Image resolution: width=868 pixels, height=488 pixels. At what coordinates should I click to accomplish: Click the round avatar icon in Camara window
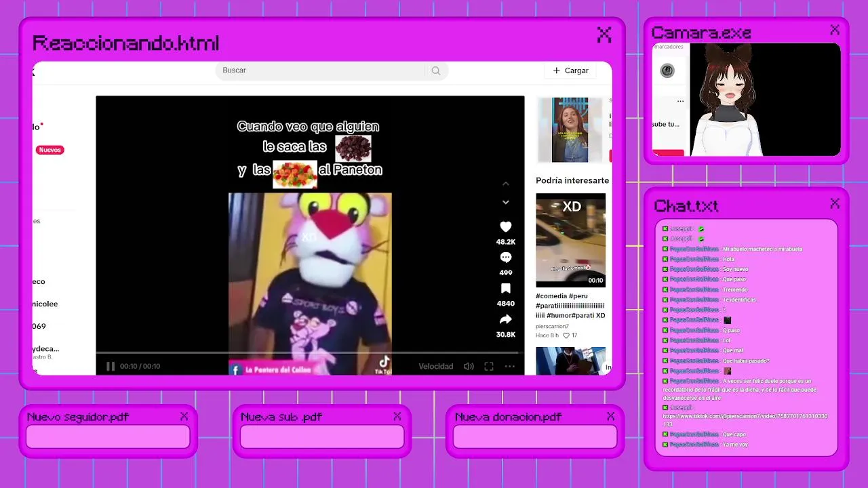pyautogui.click(x=667, y=70)
